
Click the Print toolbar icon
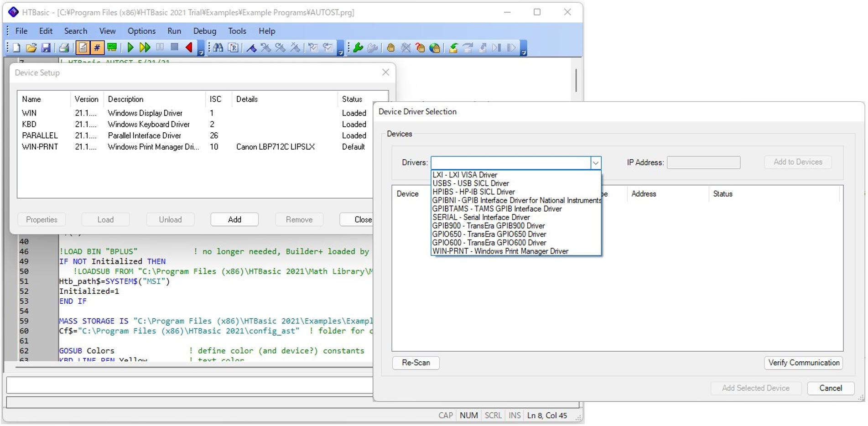point(64,47)
